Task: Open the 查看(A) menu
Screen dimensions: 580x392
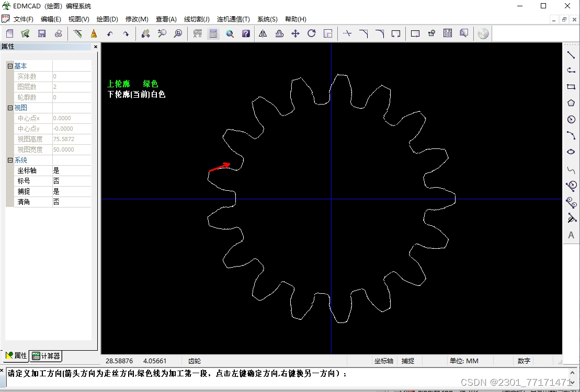Action: 166,19
